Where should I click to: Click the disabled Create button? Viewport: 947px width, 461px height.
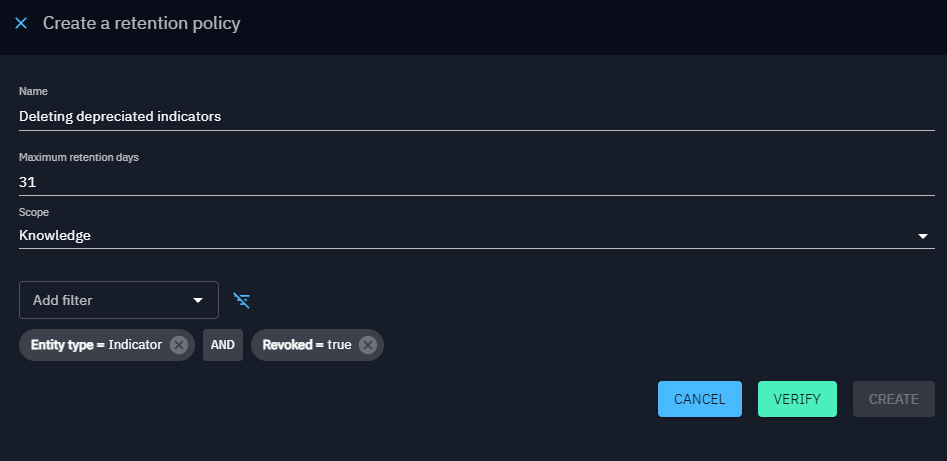point(893,399)
